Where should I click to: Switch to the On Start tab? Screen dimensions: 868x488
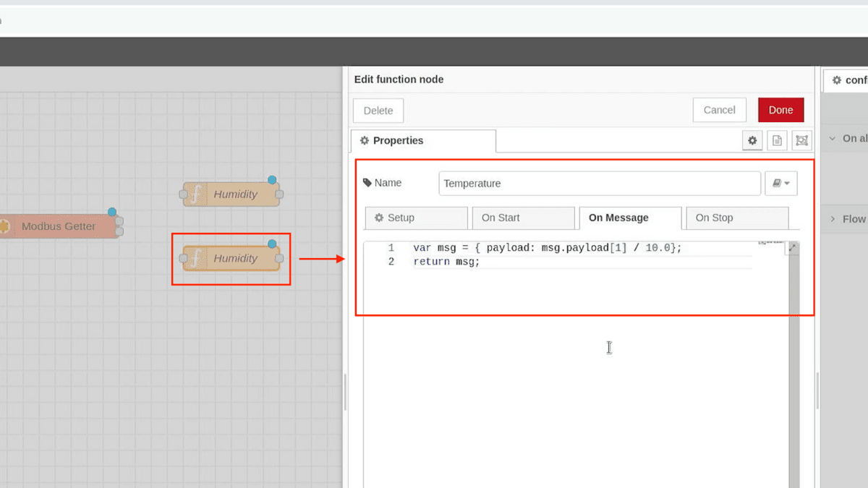click(521, 218)
